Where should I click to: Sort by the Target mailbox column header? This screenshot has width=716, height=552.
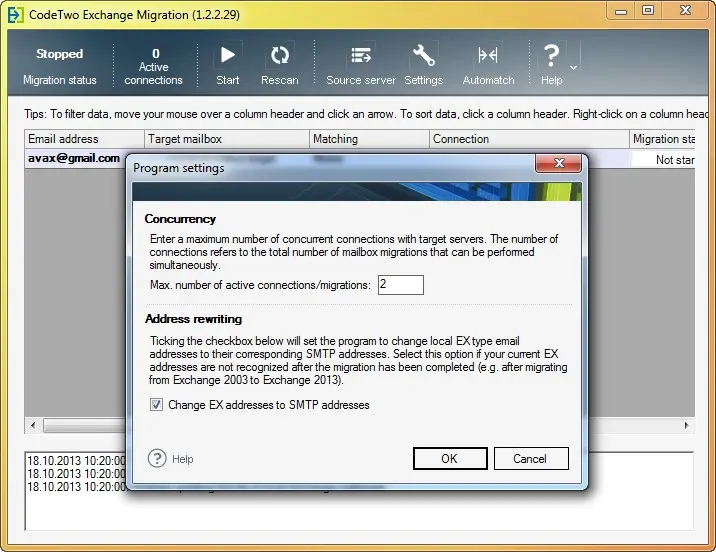tap(227, 139)
